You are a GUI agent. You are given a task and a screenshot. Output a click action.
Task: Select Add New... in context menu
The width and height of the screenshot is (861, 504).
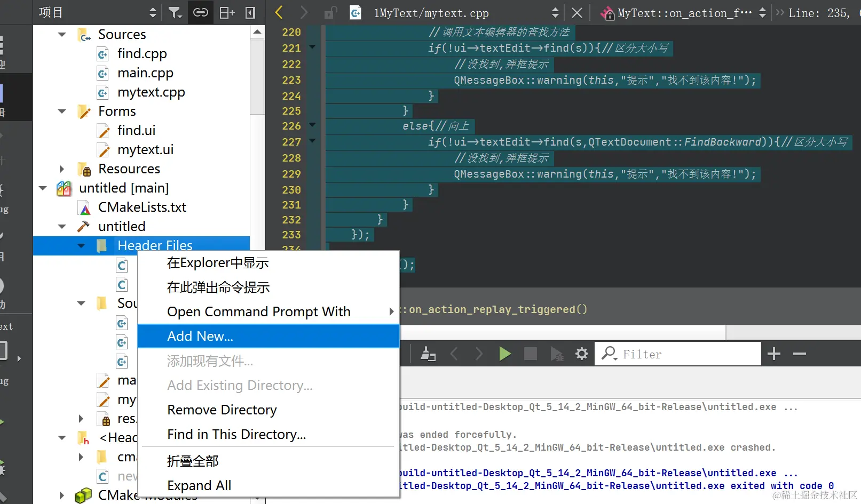coord(268,336)
